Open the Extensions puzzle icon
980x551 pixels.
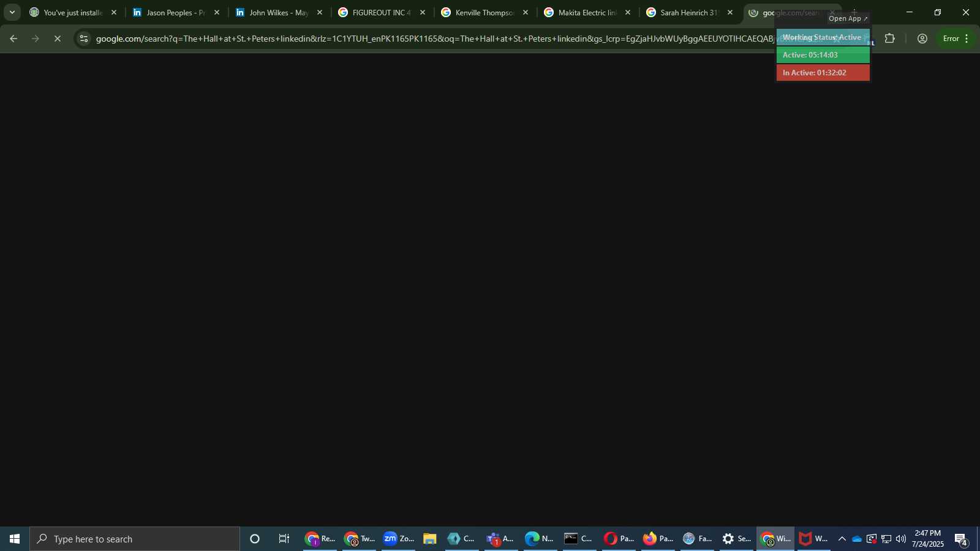(890, 39)
